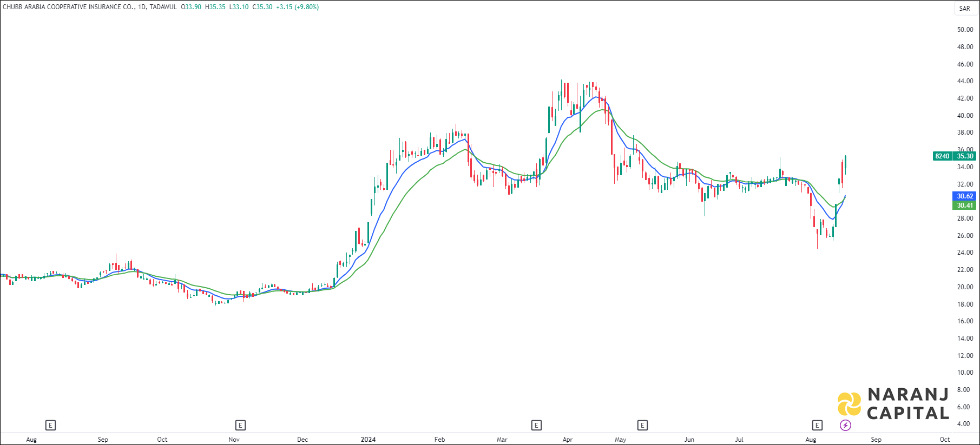Click the 28.00 price scale label
Screen dimensions: 980x445
coord(965,218)
